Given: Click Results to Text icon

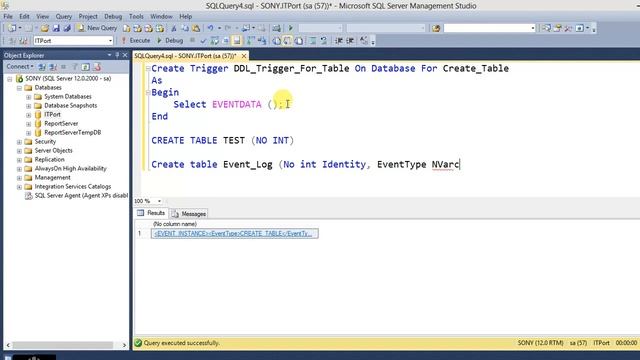Looking at the screenshot, I should 276,40.
